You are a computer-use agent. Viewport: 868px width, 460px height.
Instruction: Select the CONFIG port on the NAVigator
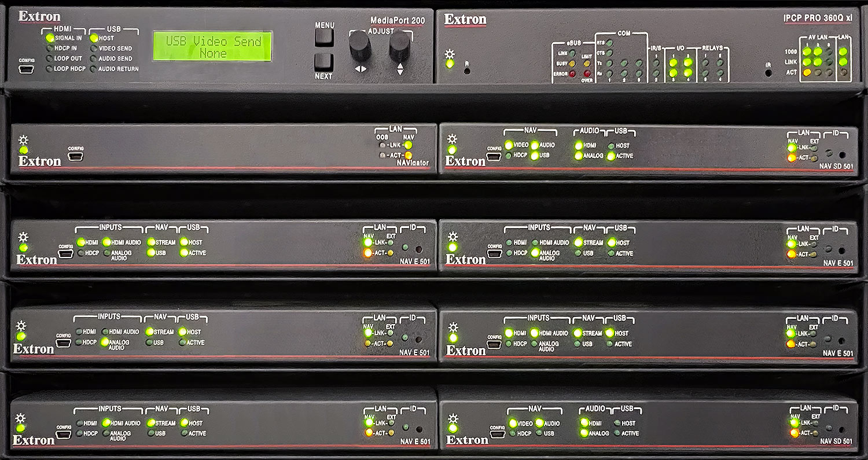(x=75, y=156)
